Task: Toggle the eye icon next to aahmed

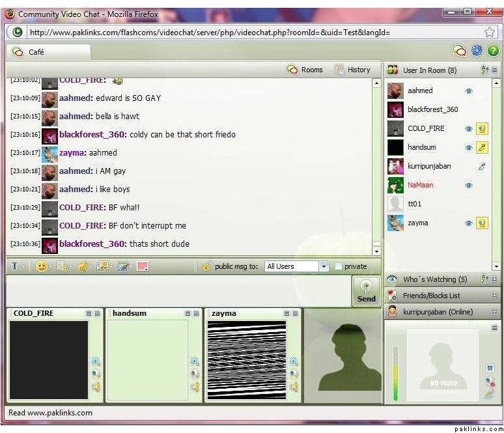Action: click(468, 91)
